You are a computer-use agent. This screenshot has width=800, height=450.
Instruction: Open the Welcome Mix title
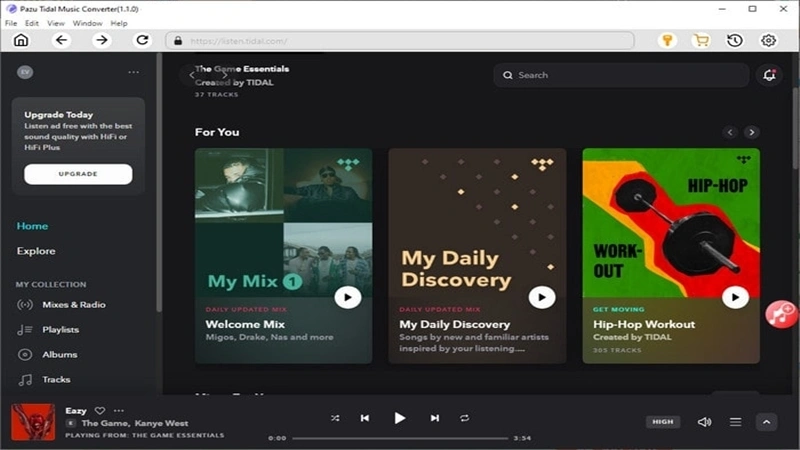click(x=245, y=324)
